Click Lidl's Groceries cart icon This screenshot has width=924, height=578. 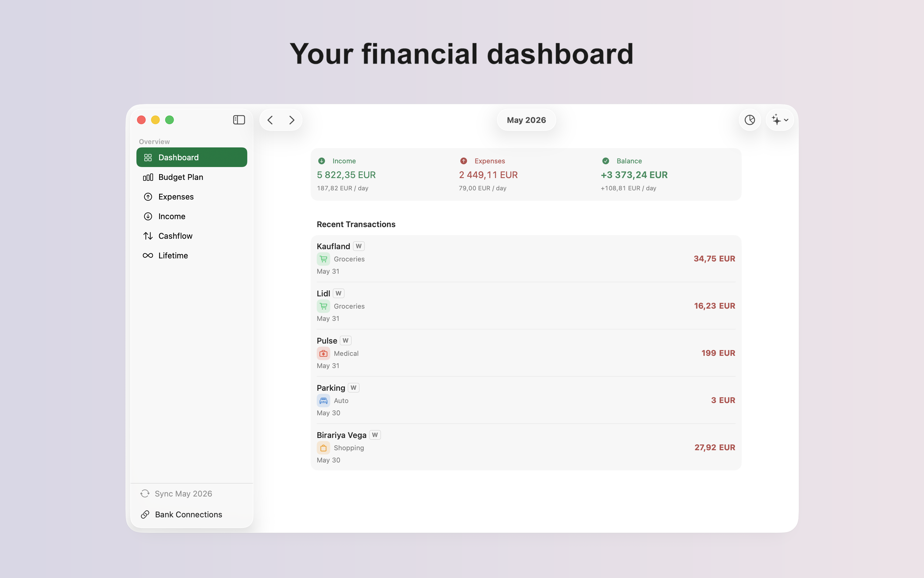coord(323,306)
